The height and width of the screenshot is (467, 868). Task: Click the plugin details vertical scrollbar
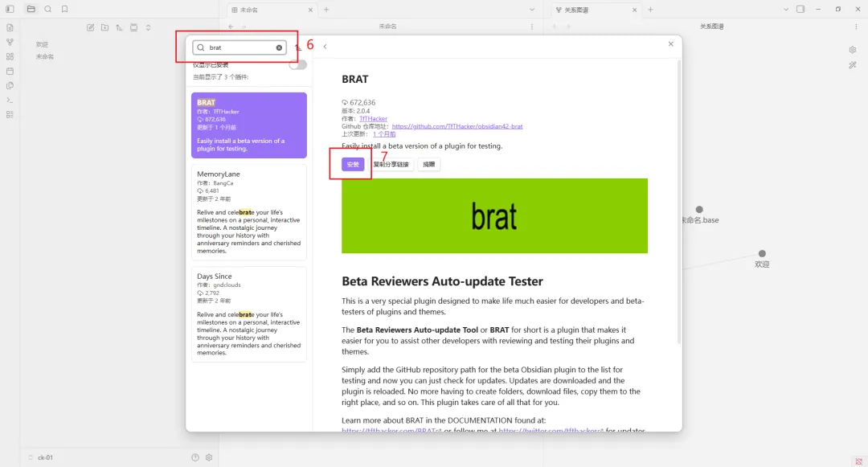(678, 202)
